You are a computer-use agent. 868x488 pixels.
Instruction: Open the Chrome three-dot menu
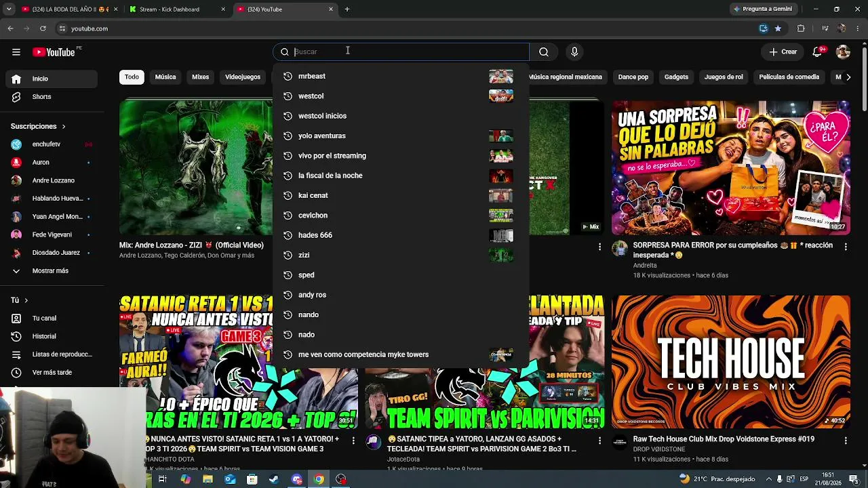tap(858, 28)
